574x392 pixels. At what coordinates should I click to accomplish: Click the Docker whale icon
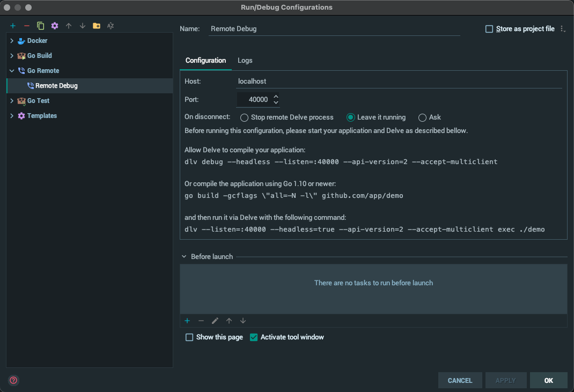pyautogui.click(x=21, y=41)
